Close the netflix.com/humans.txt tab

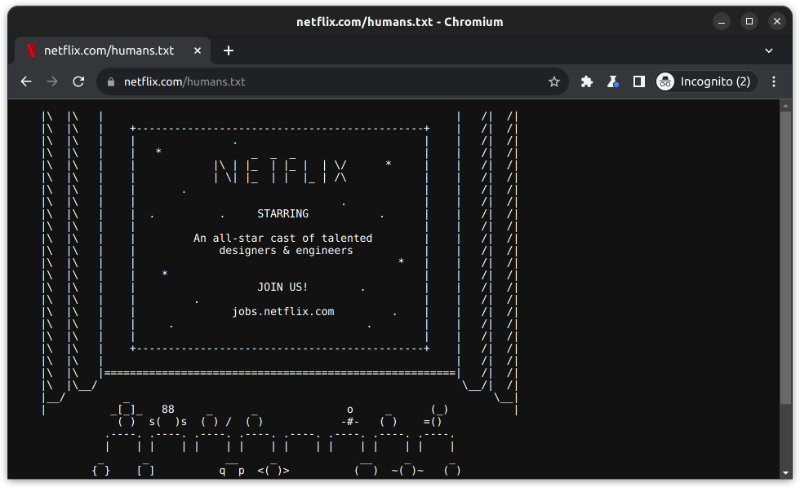click(198, 50)
